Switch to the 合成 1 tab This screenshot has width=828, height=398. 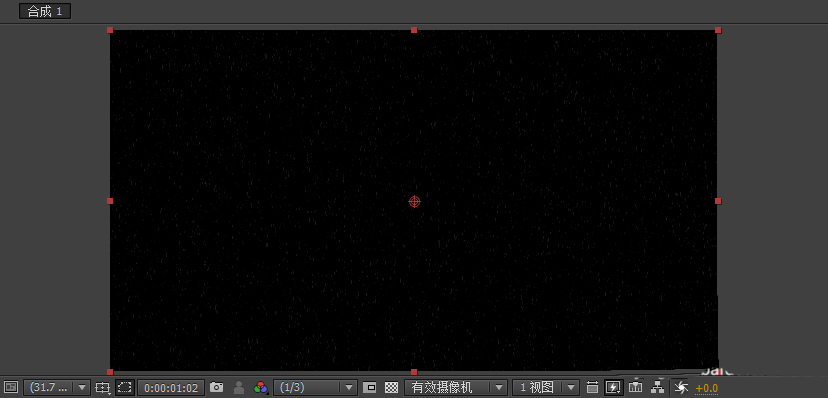(x=45, y=11)
